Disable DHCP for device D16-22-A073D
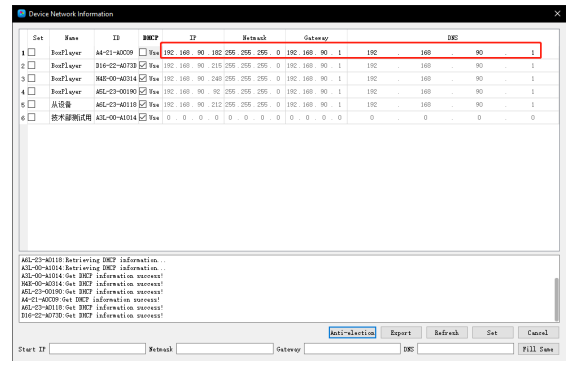578x367 pixels. pos(143,65)
